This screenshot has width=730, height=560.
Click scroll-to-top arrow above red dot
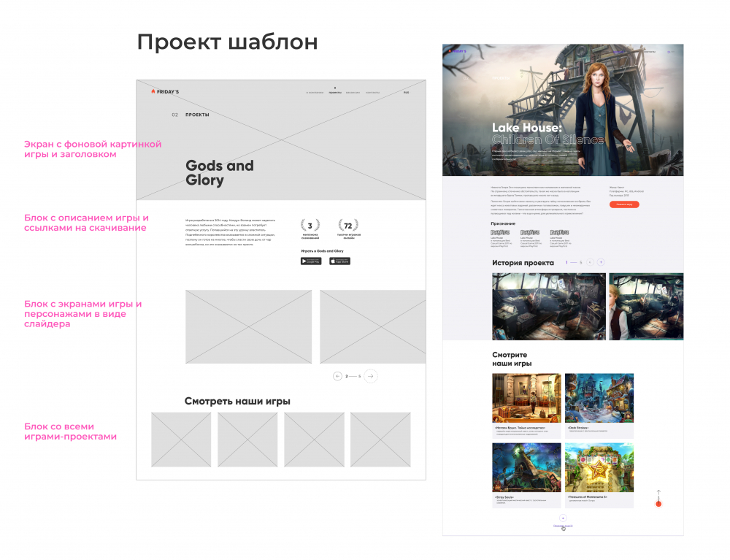658,493
